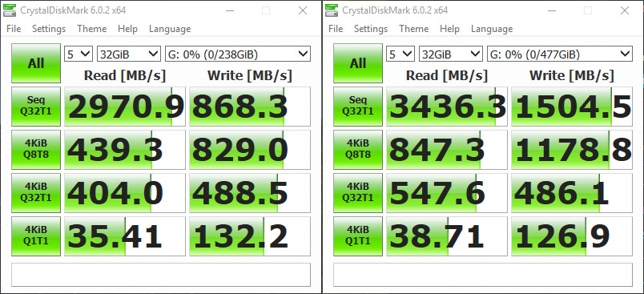Open 32GiB test size dropdown, left window
Image resolution: width=644 pixels, height=294 pixels.
128,54
